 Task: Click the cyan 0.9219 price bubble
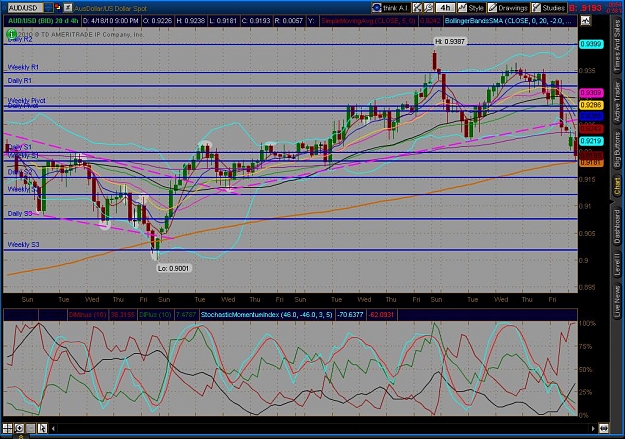point(591,141)
